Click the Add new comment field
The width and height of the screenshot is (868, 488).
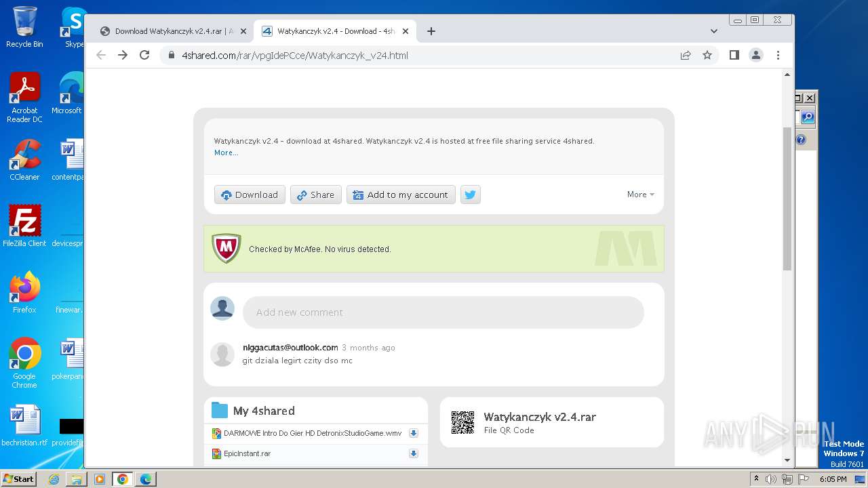click(443, 312)
